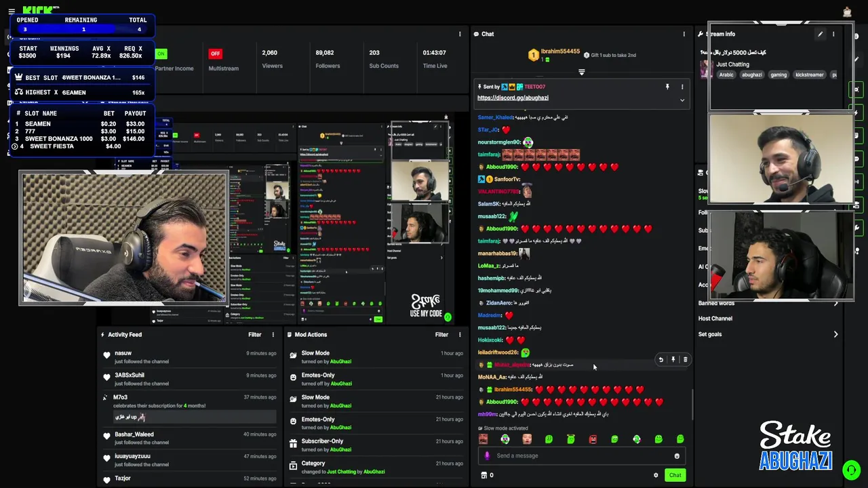The width and height of the screenshot is (868, 488).
Task: Click the Send a message input field
Action: (581, 455)
